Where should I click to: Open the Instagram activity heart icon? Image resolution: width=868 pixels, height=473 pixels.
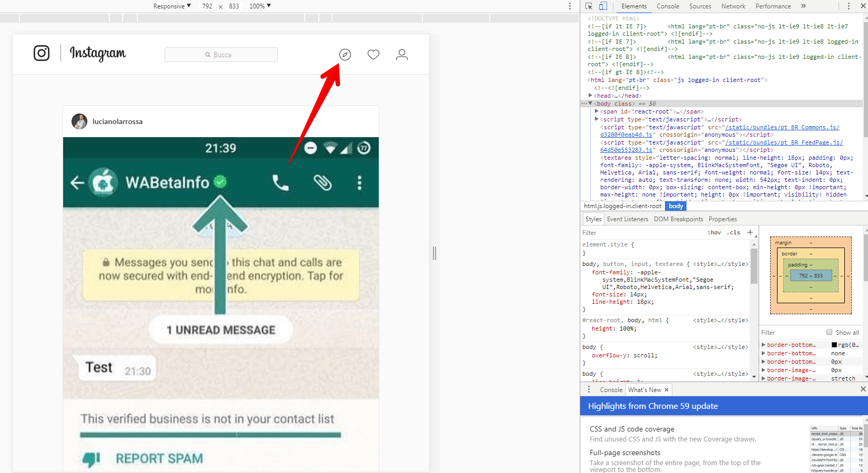[x=374, y=55]
